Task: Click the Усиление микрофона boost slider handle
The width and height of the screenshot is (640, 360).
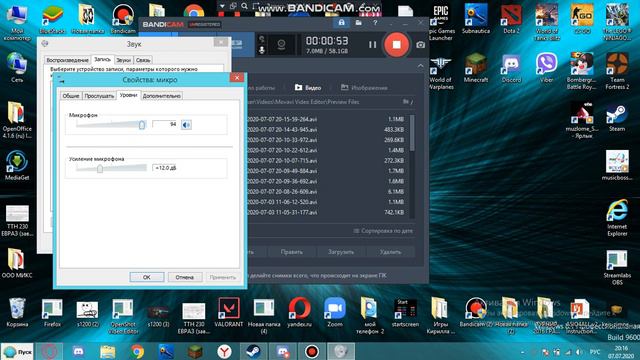Action: point(100,168)
